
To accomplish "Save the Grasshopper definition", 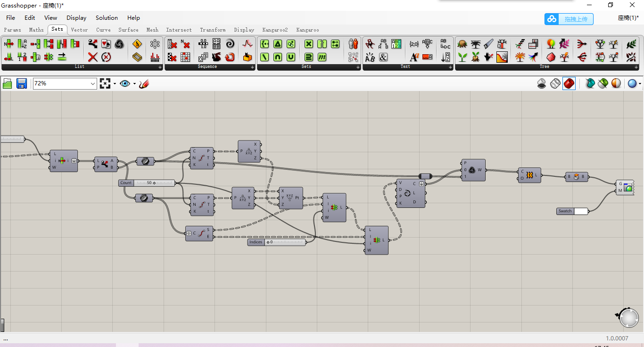I will tap(22, 83).
